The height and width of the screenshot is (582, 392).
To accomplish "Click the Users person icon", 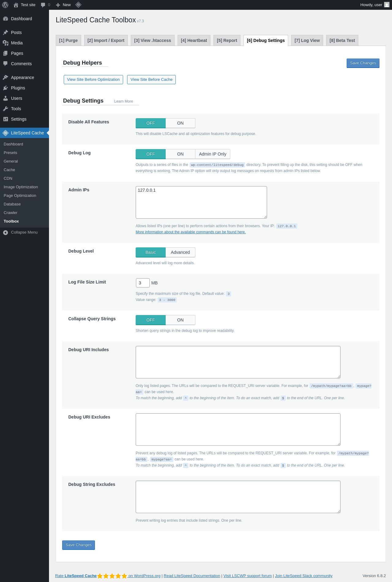I will (x=6, y=98).
